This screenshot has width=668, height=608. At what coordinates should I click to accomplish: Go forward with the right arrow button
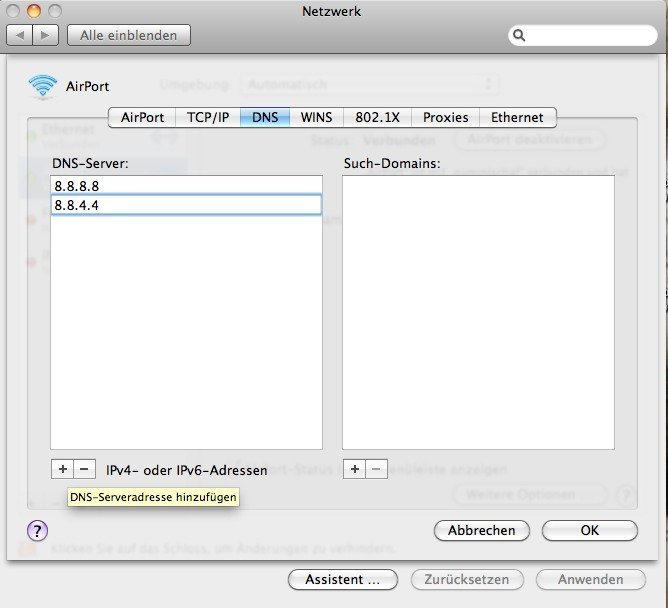click(x=45, y=35)
